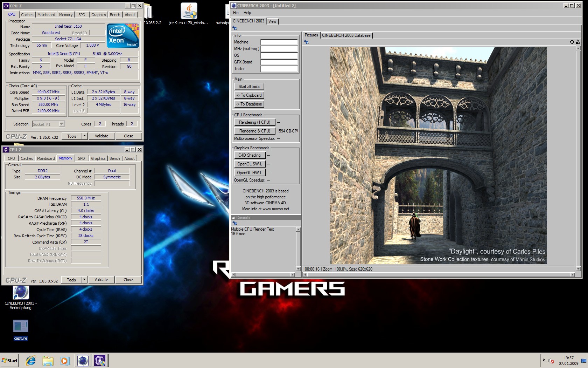The width and height of the screenshot is (588, 368).
Task: Select the Pictures tab
Action: click(311, 35)
